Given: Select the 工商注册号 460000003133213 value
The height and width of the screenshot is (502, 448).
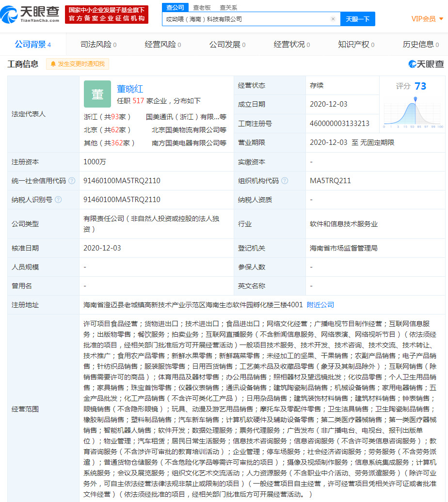Looking at the screenshot, I should pos(339,124).
